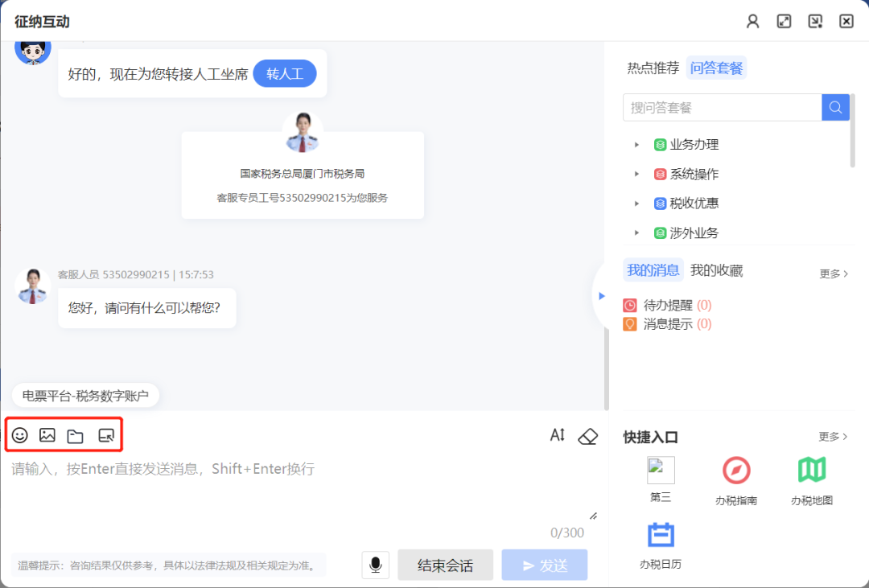Expand the 业务办理 tree node
869x588 pixels.
(636, 145)
